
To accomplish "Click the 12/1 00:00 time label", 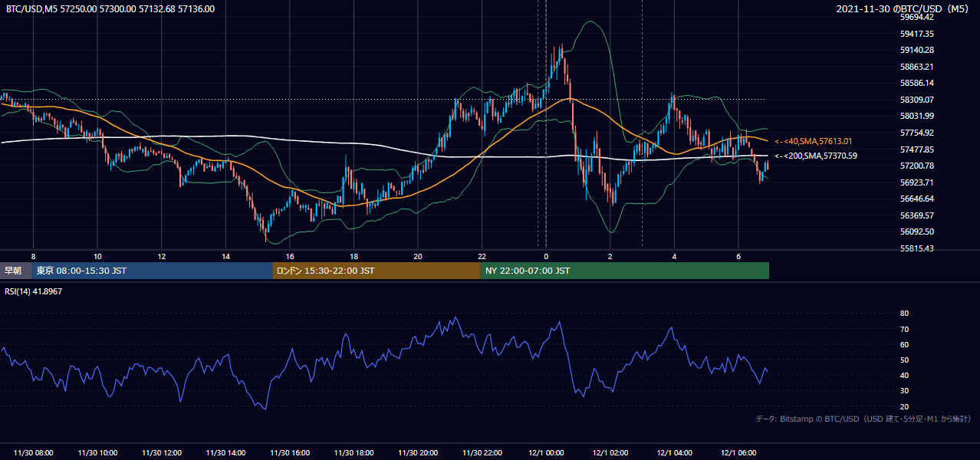I will click(546, 453).
